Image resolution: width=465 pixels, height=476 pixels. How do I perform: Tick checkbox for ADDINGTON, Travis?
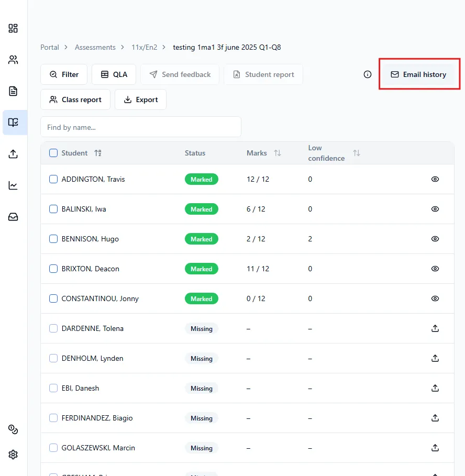tap(53, 179)
